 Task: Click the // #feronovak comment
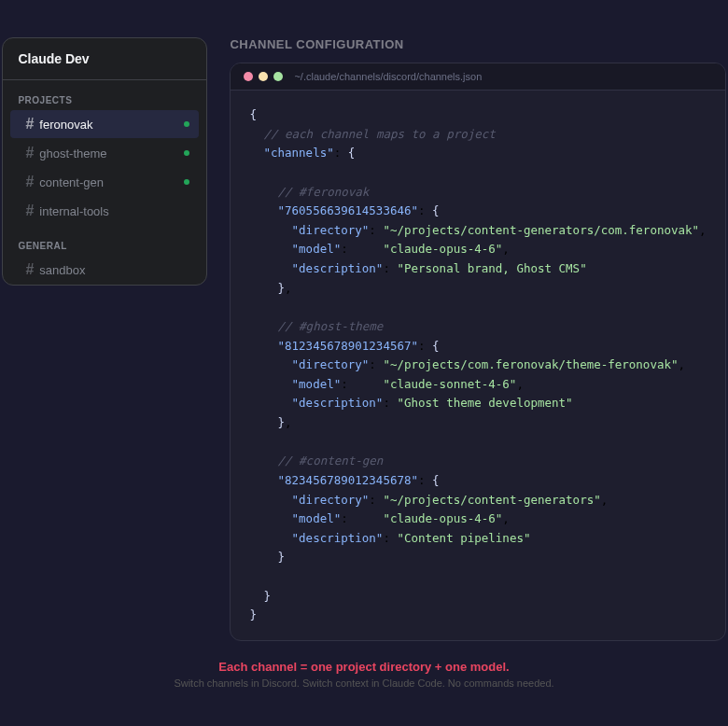324,191
